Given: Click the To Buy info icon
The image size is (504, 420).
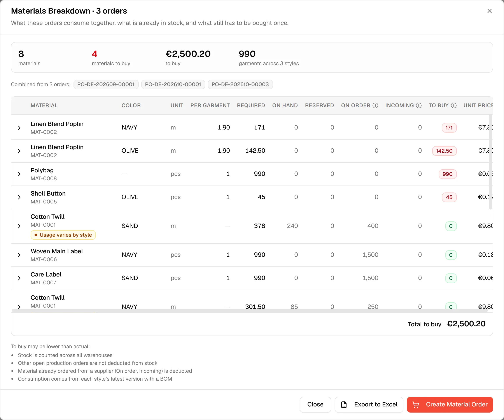Looking at the screenshot, I should [454, 105].
